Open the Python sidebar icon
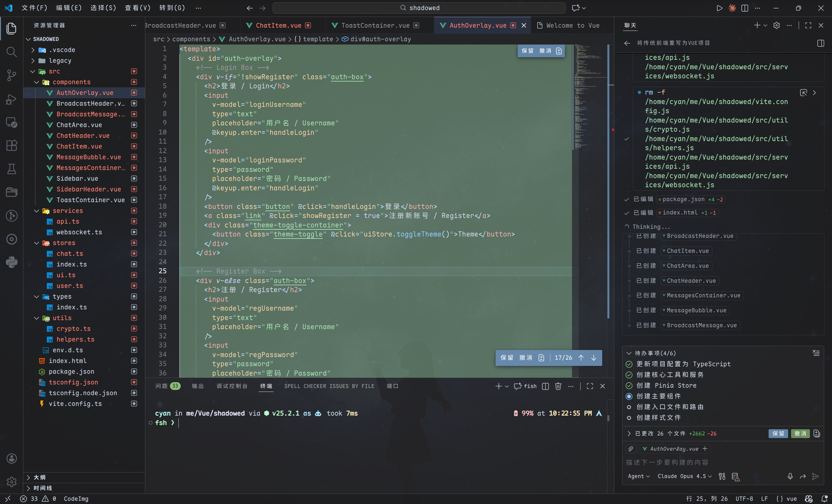Image resolution: width=832 pixels, height=504 pixels. 11,262
